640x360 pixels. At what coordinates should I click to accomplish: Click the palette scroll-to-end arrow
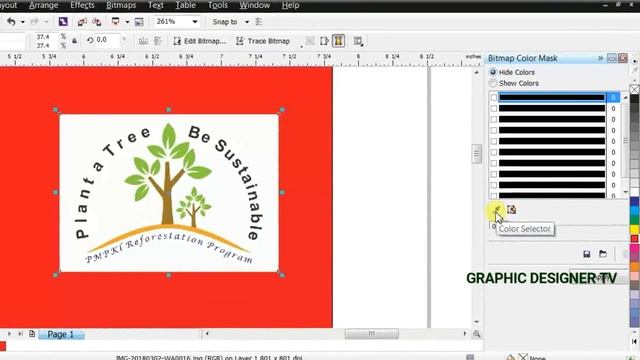pyautogui.click(x=634, y=341)
